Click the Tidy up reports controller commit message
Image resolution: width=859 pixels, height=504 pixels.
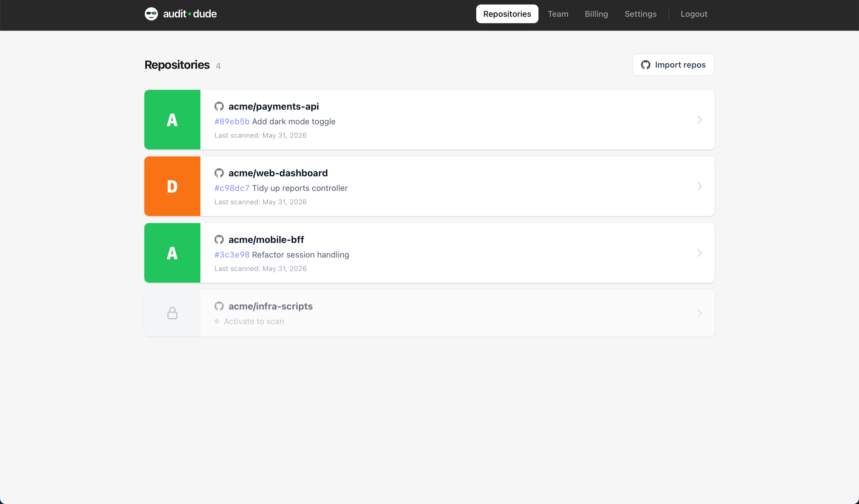[x=300, y=188]
